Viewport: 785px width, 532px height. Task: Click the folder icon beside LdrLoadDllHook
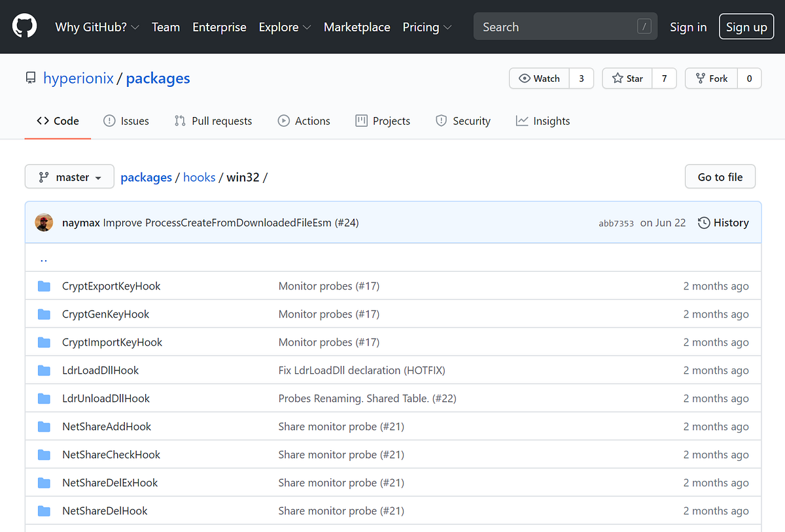(x=44, y=370)
